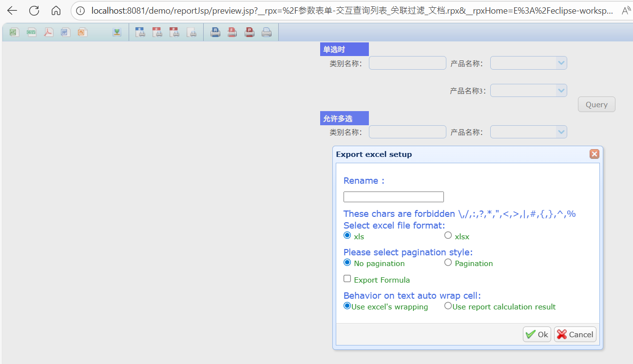
Task: Select the xlsx file format option
Action: coord(448,235)
